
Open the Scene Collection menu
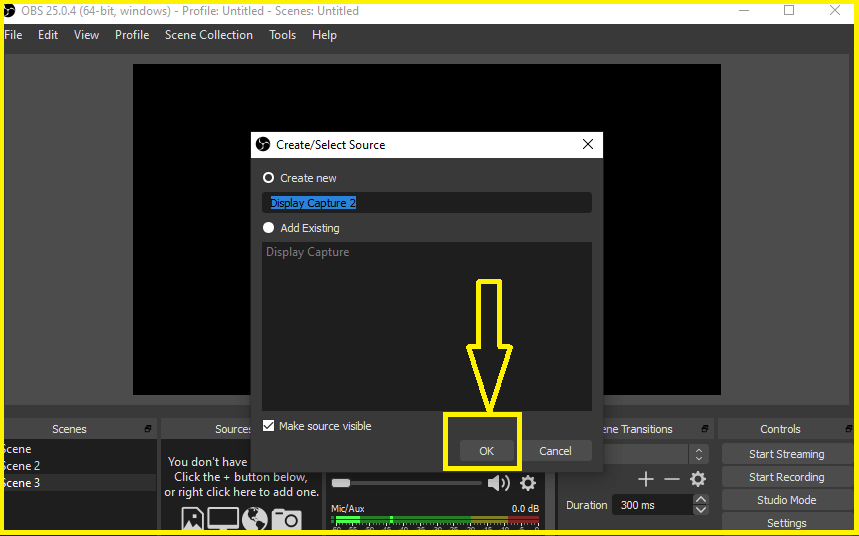209,35
